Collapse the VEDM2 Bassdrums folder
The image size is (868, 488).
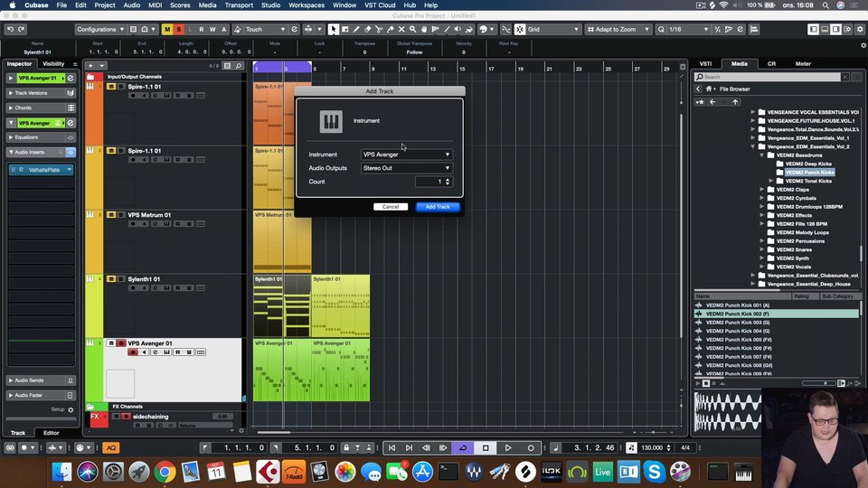pyautogui.click(x=762, y=155)
